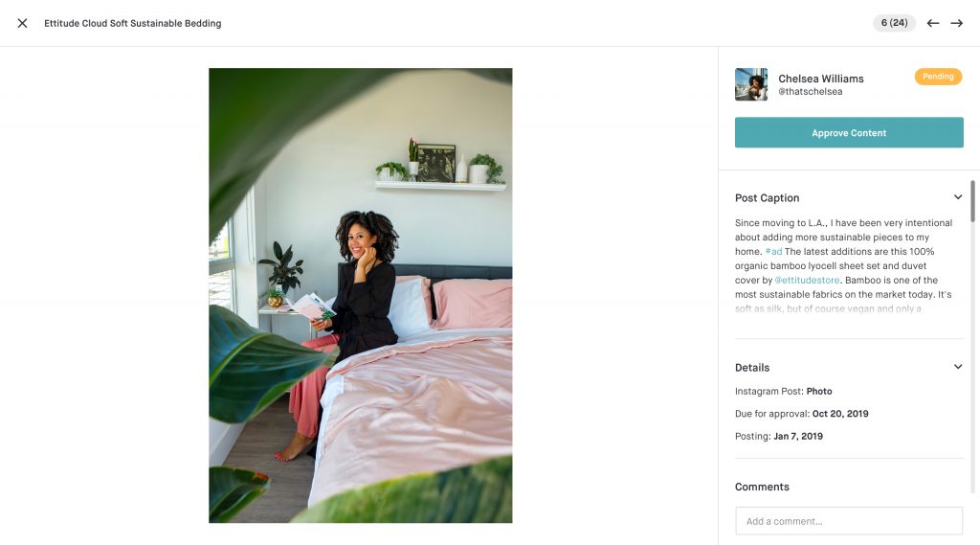Click the Pending status badge
Image resolution: width=980 pixels, height=545 pixels.
click(x=938, y=77)
